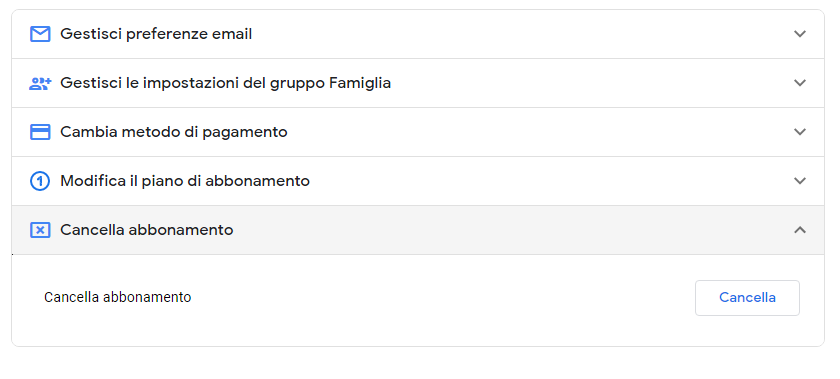
Task: Click the Family group people icon
Action: click(x=40, y=83)
